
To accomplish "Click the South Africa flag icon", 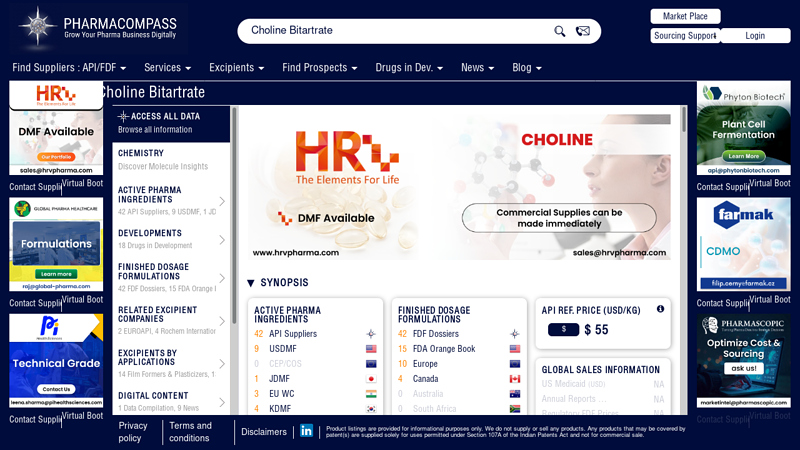I will (515, 409).
